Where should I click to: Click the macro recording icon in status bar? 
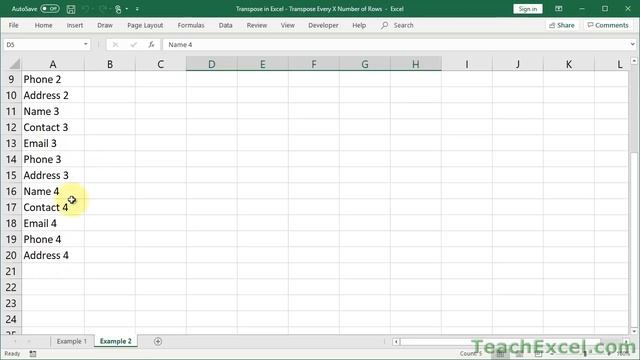click(33, 354)
